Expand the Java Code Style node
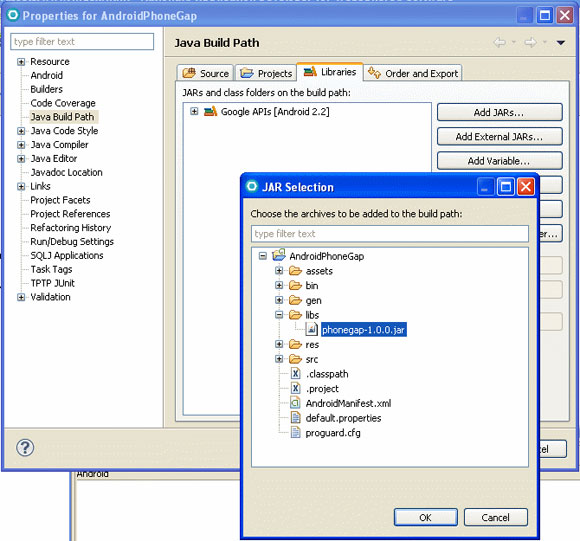 21,131
